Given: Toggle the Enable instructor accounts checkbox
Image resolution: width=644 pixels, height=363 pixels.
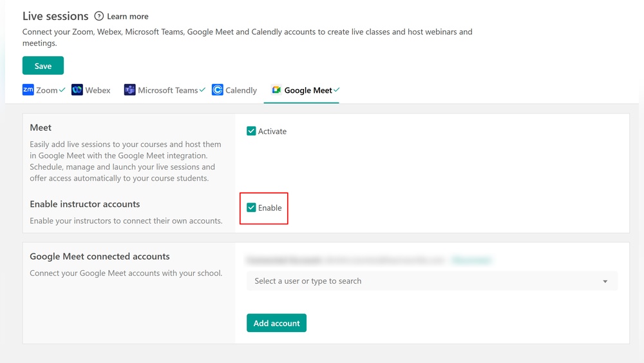Looking at the screenshot, I should pos(251,208).
